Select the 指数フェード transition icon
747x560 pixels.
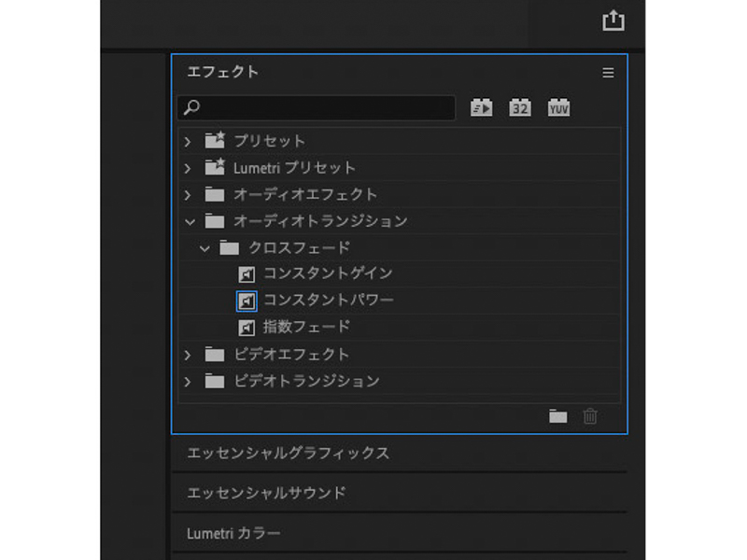[x=246, y=328]
